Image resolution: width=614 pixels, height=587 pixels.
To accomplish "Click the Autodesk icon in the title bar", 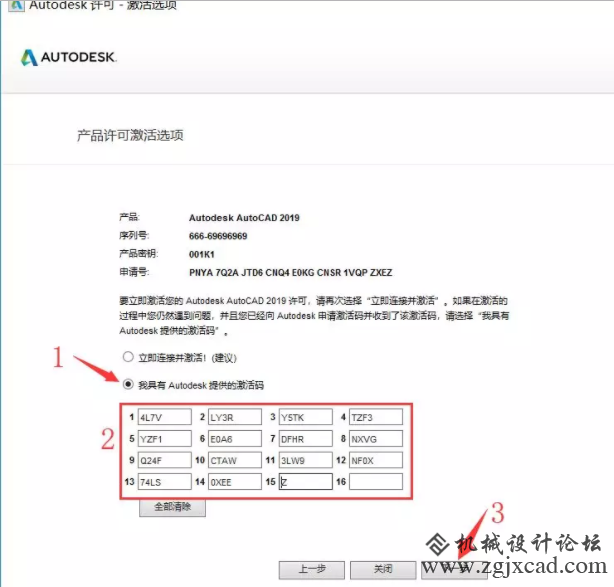I will pos(16,5).
